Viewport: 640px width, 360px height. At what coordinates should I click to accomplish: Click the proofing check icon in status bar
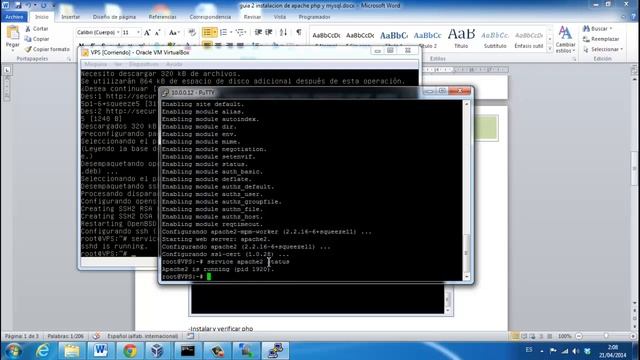96,336
